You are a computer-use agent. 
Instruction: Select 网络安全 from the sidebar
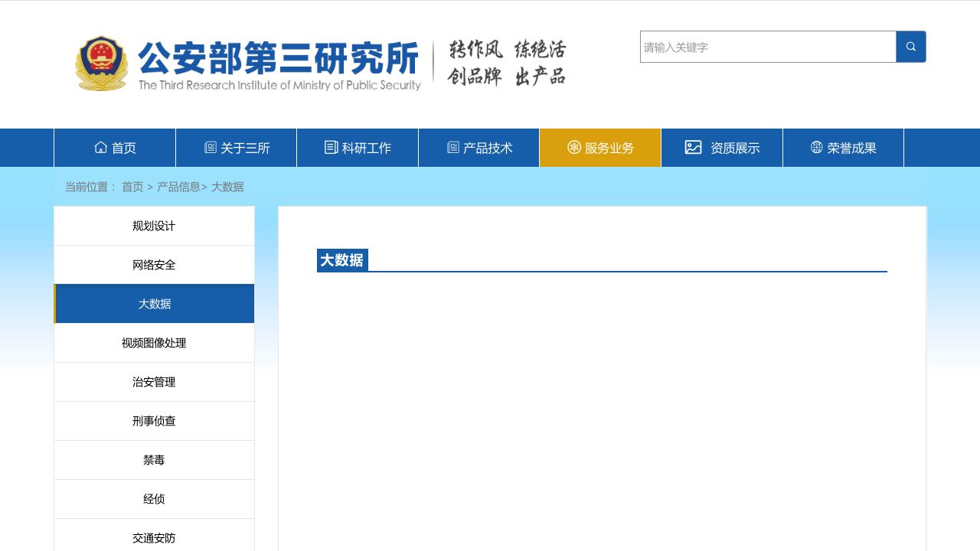tap(154, 265)
